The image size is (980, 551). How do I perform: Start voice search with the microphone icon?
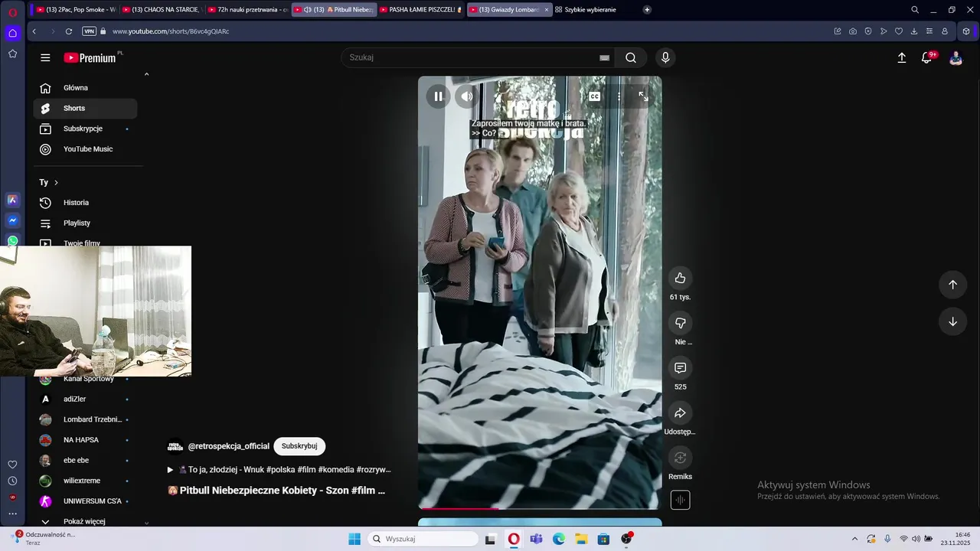click(x=665, y=57)
